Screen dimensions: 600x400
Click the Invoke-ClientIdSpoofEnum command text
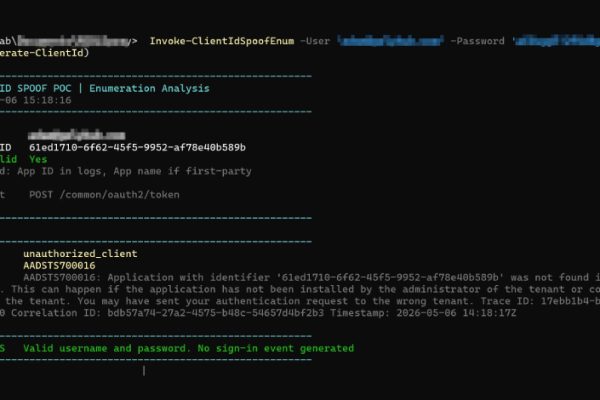click(222, 41)
